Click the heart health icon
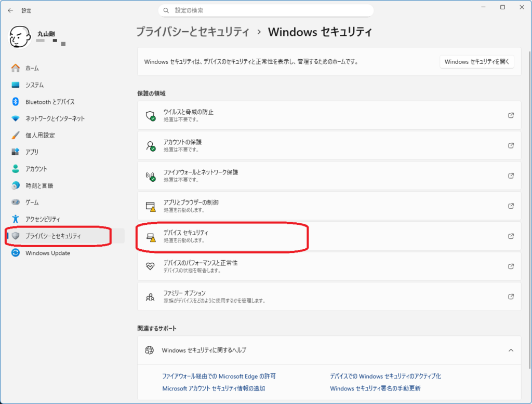Image resolution: width=532 pixels, height=404 pixels. [150, 266]
